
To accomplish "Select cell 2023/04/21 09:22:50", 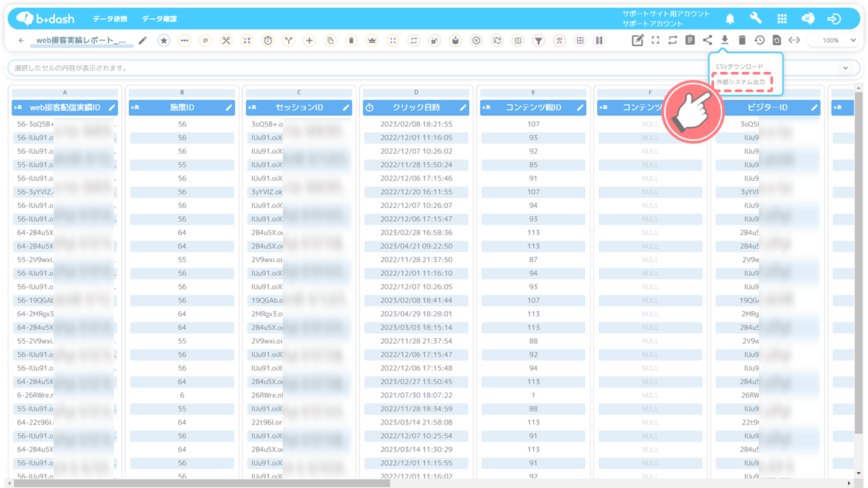I will pyautogui.click(x=416, y=246).
